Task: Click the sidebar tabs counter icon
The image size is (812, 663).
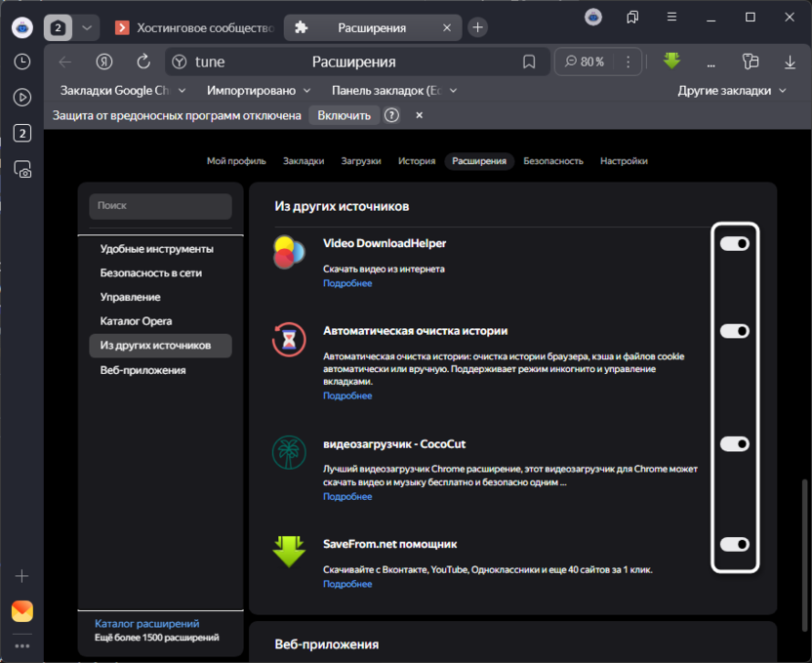Action: pos(22,133)
